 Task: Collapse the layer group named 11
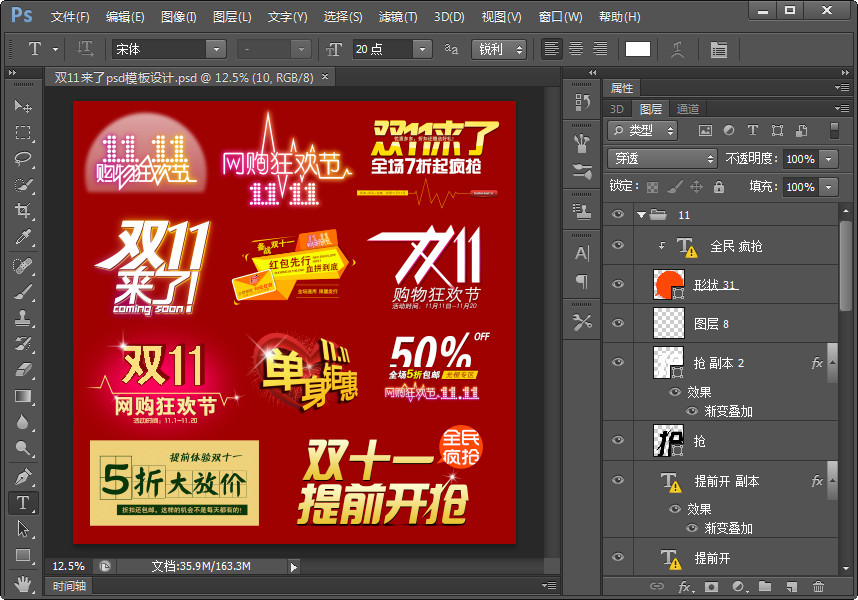pos(641,215)
